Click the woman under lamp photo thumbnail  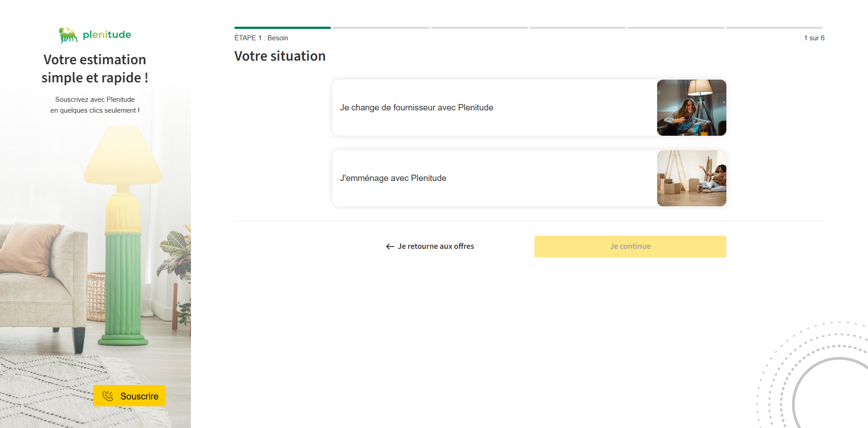(x=691, y=108)
